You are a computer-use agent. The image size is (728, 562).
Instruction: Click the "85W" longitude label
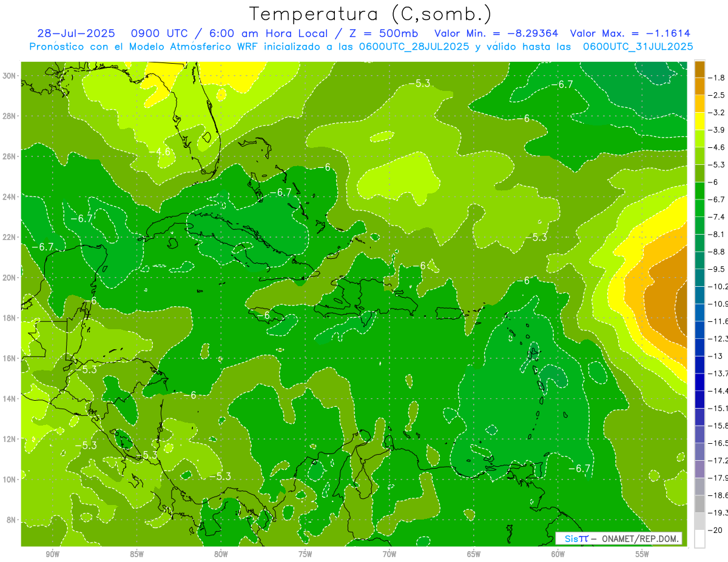[x=136, y=554]
